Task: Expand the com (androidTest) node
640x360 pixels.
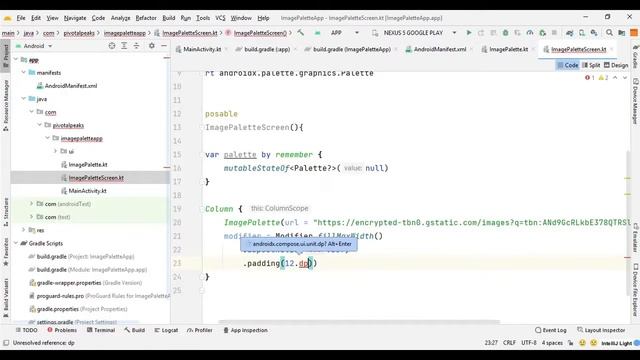Action: click(x=31, y=204)
